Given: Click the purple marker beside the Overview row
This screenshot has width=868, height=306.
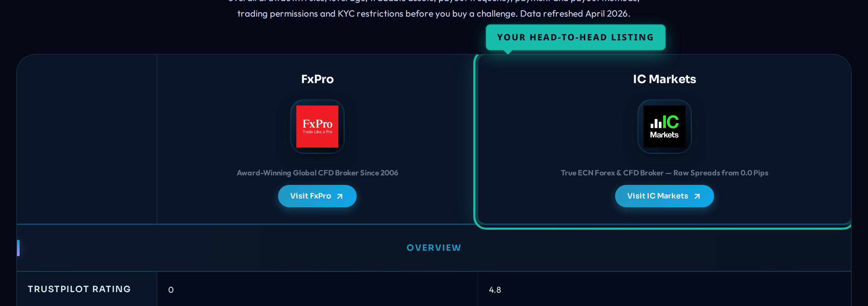Looking at the screenshot, I should 18,248.
